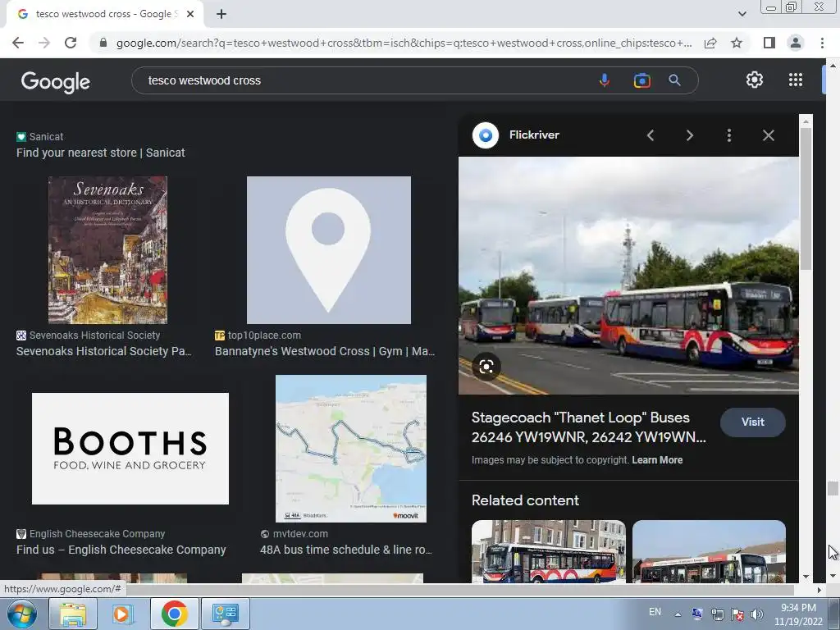Click the Lens icon on bus photo
This screenshot has height=630, width=840.
click(486, 367)
